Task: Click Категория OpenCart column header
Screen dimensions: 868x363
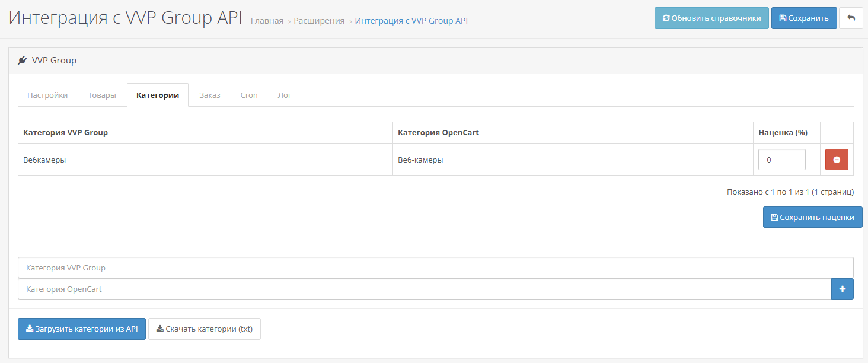Action: [573, 133]
